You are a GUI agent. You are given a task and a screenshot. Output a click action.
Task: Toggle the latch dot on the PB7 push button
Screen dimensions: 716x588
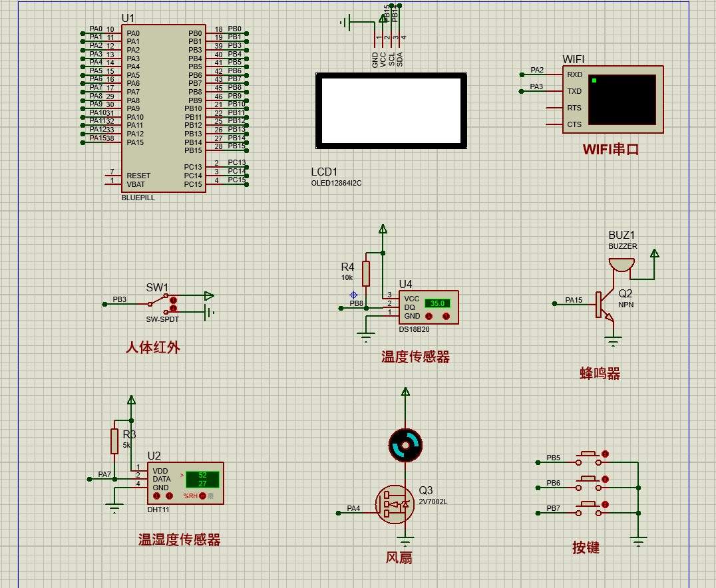605,504
